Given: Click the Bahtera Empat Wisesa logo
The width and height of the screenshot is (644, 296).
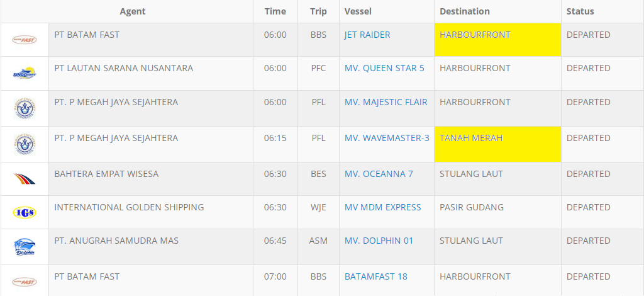Looking at the screenshot, I should tap(25, 179).
